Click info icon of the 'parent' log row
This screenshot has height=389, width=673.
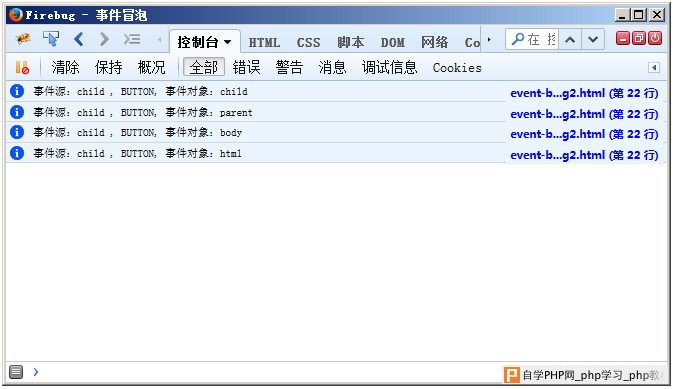coord(17,112)
